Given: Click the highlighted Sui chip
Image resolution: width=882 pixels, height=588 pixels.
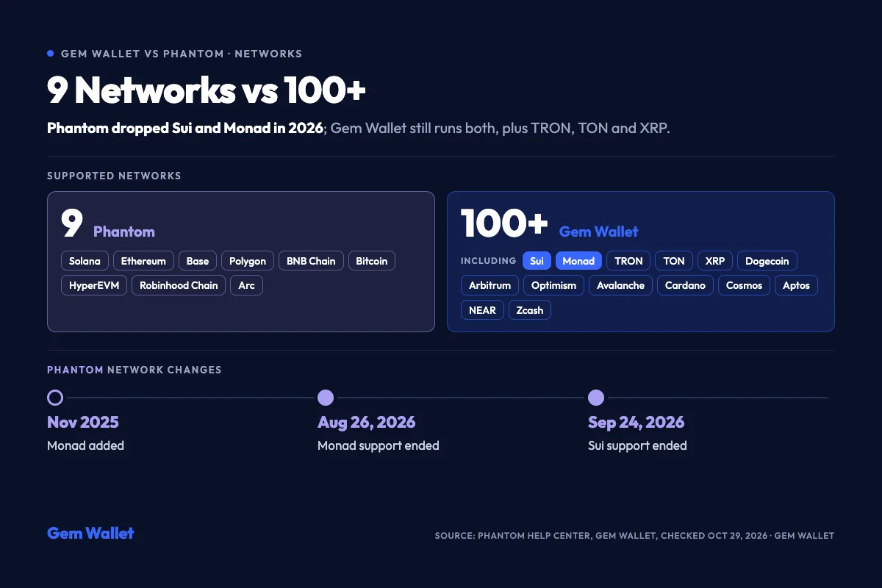Looking at the screenshot, I should point(537,261).
